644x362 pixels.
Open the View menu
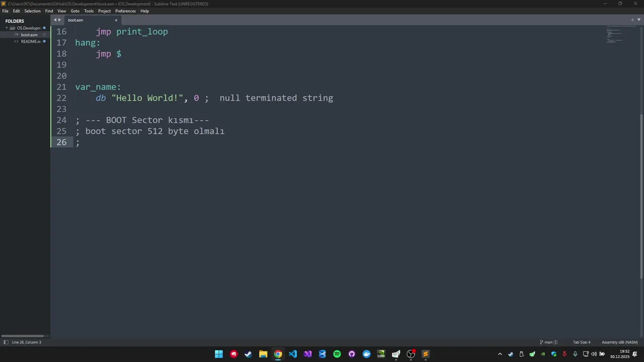point(62,11)
